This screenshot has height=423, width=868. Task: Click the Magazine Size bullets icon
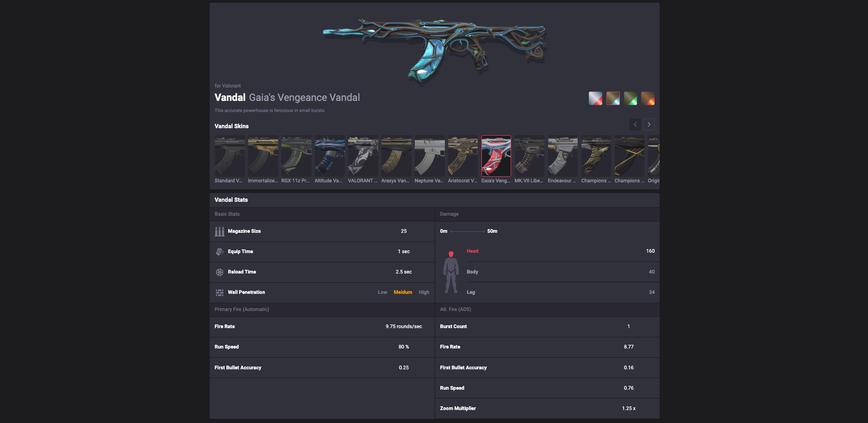click(x=219, y=231)
